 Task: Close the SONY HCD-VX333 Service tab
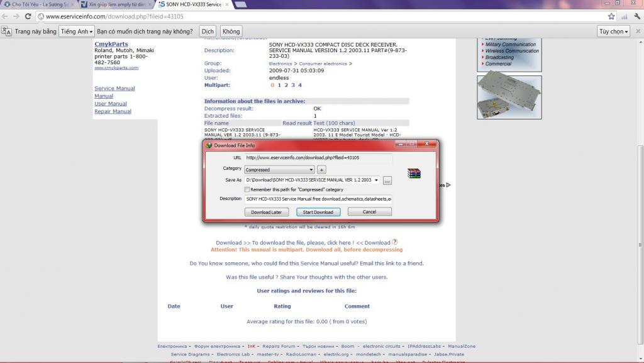[226, 4]
